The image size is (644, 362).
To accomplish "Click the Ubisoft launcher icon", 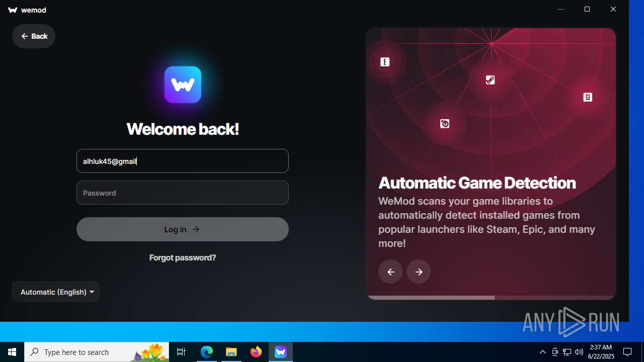I will (x=445, y=124).
